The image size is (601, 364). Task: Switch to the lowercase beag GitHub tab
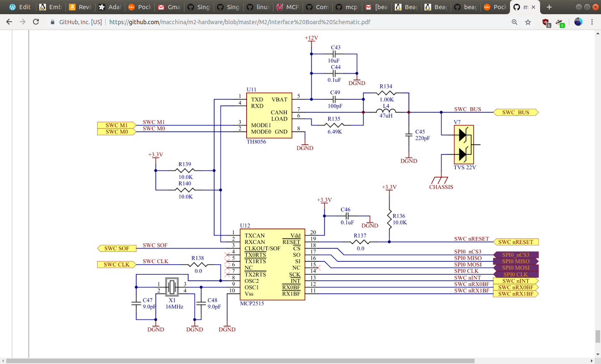(x=465, y=7)
